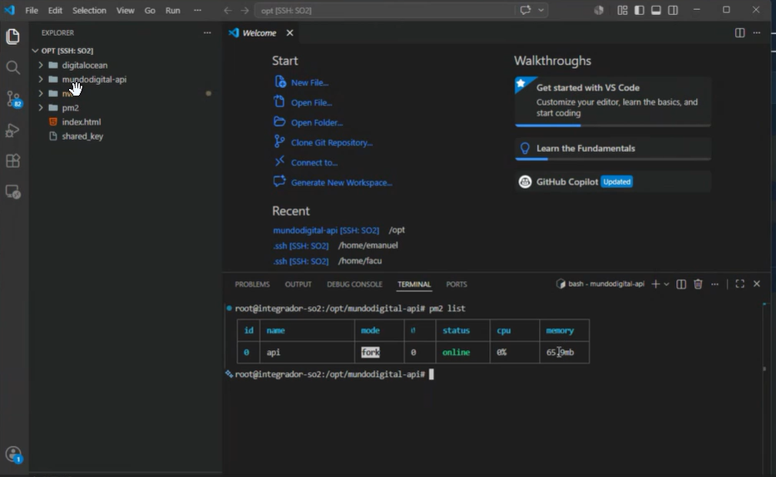
Task: Open recent mundodigital-api [SSH: SO2]
Action: tap(326, 230)
